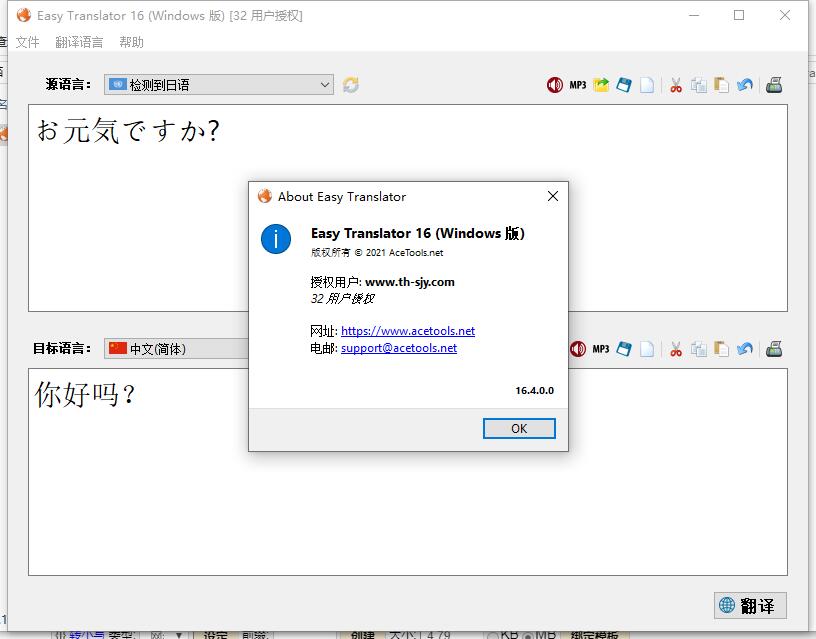Click the Easy Translator 16 (Windows 版) dialog heading
The width and height of the screenshot is (816, 639).
(417, 233)
